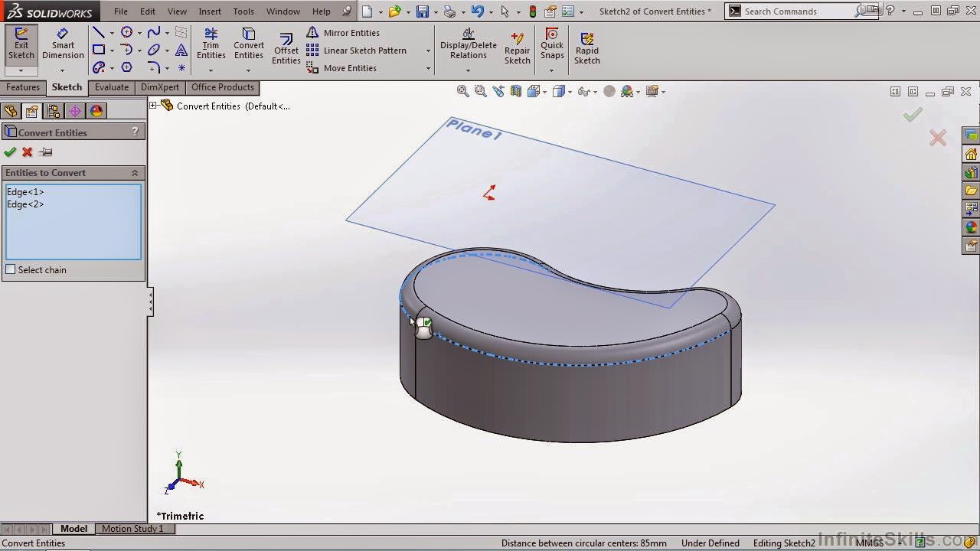This screenshot has width=980, height=551.
Task: Click the Repair Sketch tool
Action: pyautogui.click(x=517, y=47)
